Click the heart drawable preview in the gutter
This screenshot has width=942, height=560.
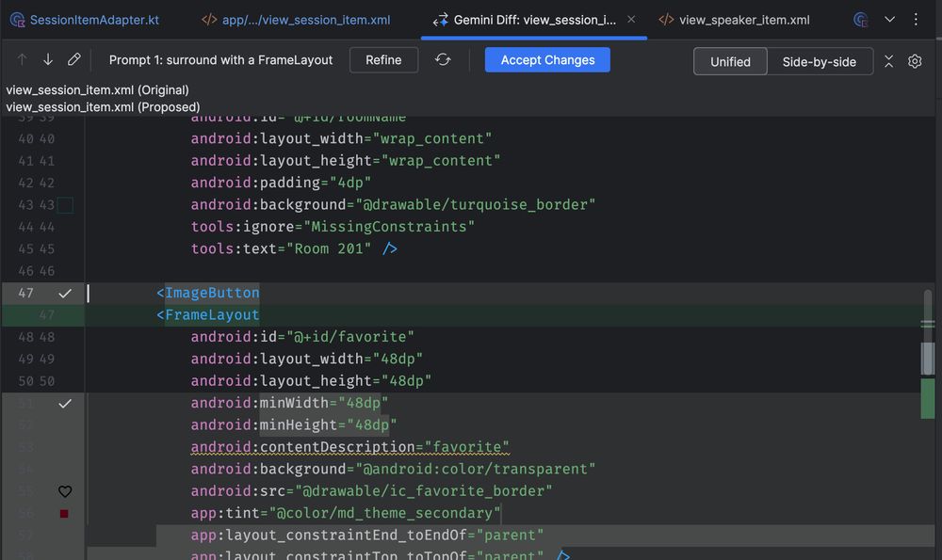[x=65, y=491]
